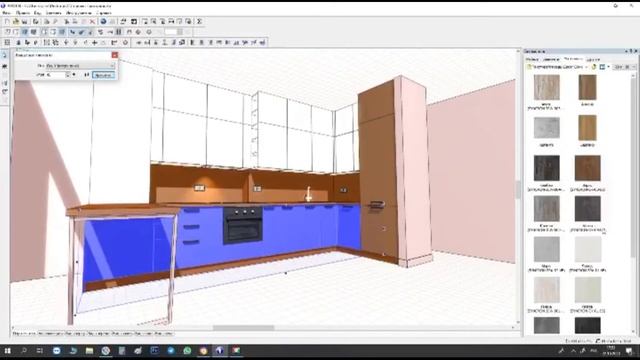Click the last icon of third toolbar
The image size is (640, 360).
click(x=262, y=42)
